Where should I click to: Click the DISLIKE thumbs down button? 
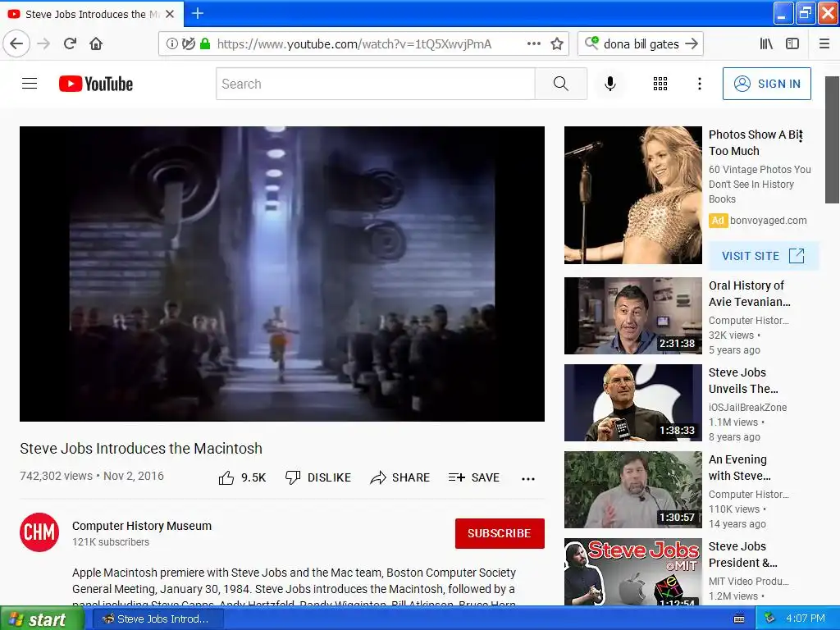click(x=317, y=477)
